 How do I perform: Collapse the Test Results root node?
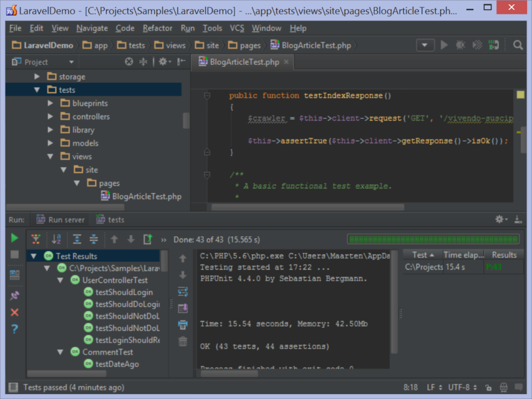(33, 256)
